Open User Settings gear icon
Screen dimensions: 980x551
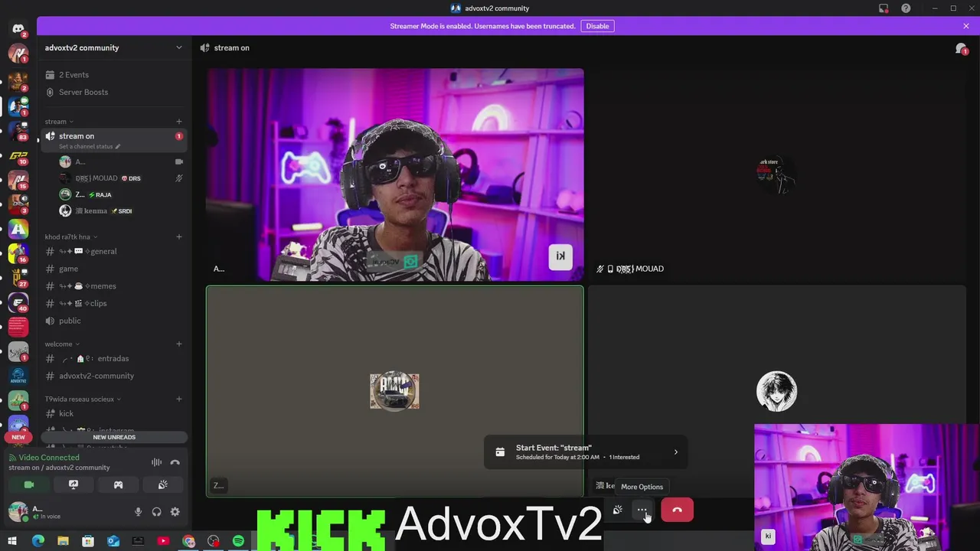tap(175, 512)
